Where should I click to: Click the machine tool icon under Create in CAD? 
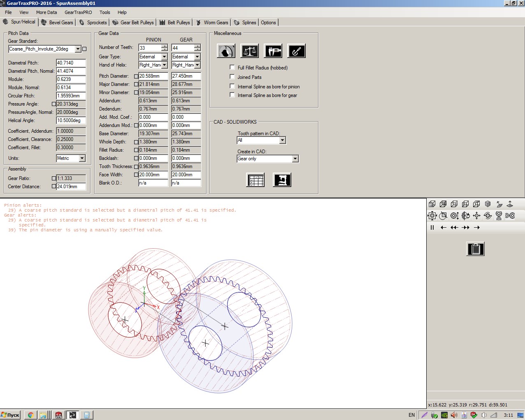point(282,180)
